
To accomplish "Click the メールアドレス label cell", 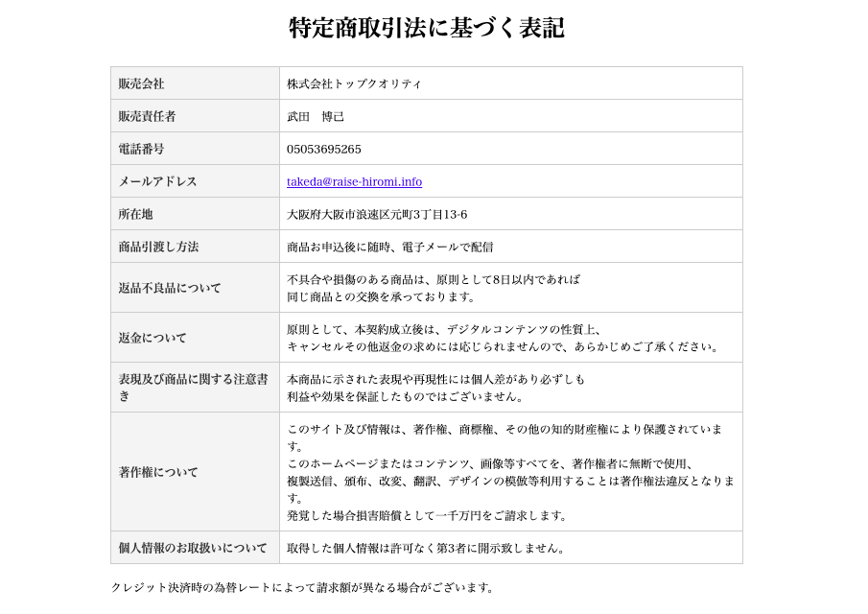I will point(196,181).
